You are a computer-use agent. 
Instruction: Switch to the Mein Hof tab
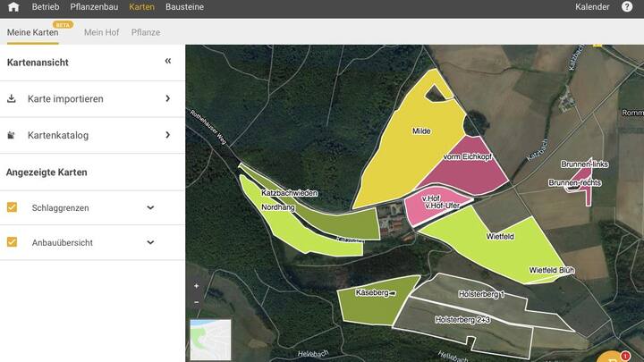tap(101, 32)
